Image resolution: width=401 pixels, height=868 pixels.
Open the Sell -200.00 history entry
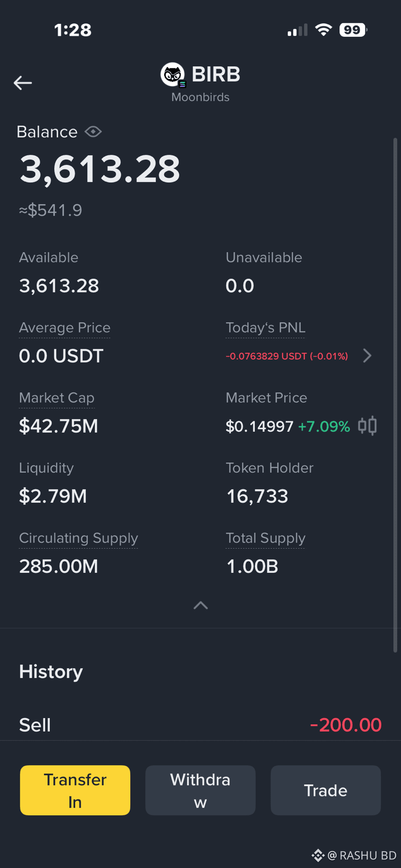200,725
